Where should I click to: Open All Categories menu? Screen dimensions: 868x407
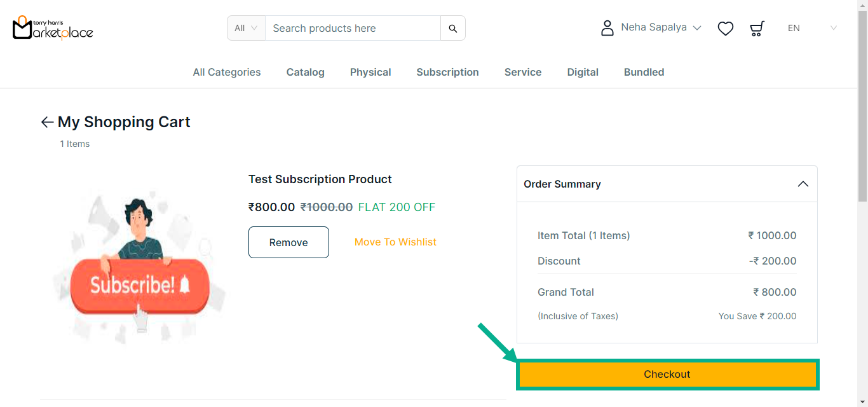227,72
